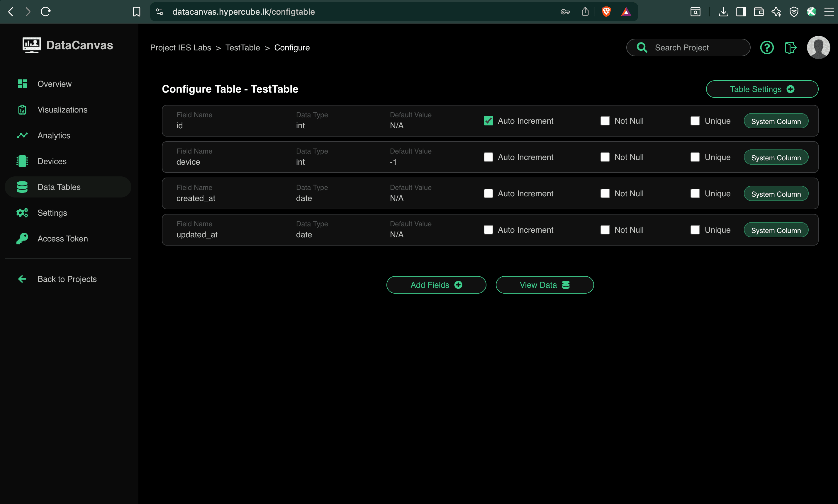Screen dimensions: 838x504
Task: Uncheck Auto Increment for the id field
Action: click(488, 120)
